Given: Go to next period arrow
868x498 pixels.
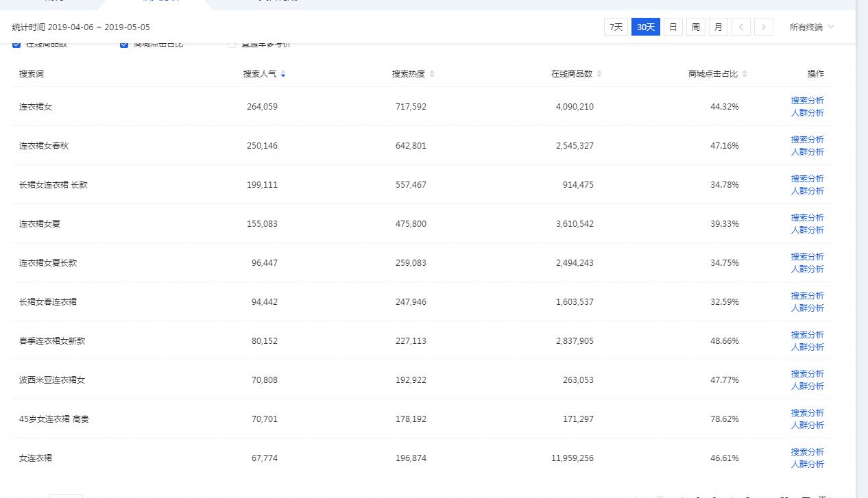Looking at the screenshot, I should (763, 27).
